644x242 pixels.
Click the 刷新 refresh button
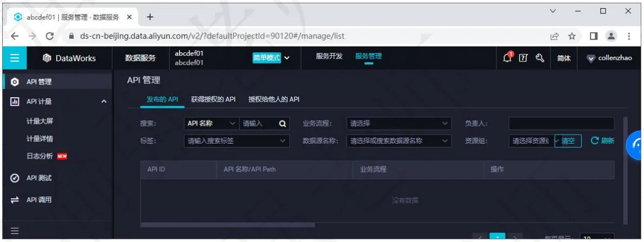click(x=602, y=140)
